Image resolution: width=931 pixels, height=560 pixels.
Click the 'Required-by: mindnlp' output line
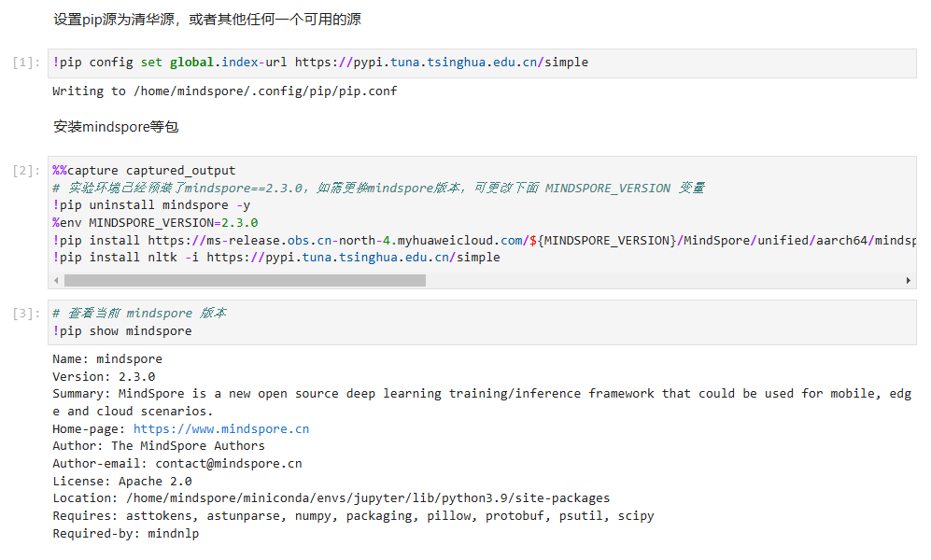click(126, 533)
